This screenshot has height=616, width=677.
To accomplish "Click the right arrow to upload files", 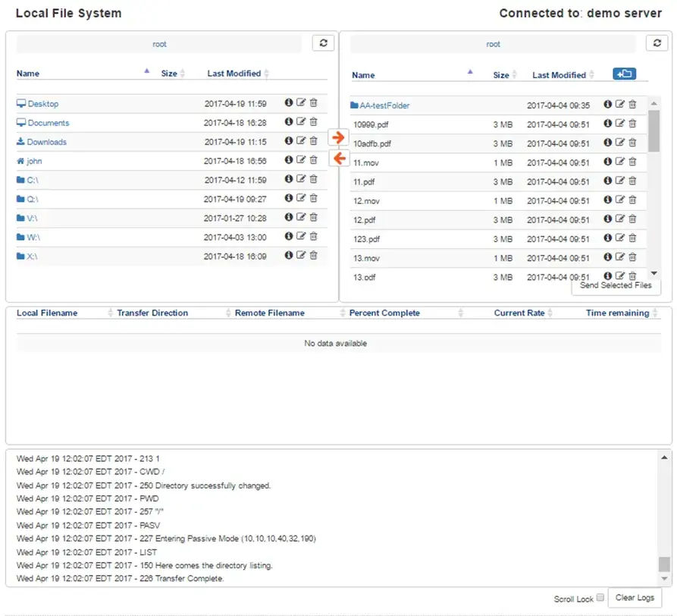I will click(x=339, y=137).
